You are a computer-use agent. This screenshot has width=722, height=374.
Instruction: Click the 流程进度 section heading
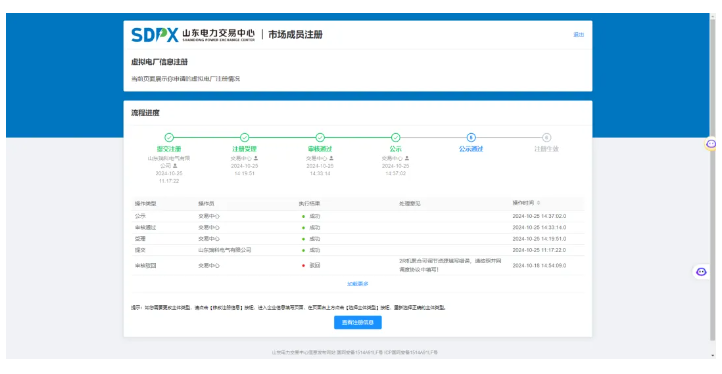(146, 113)
